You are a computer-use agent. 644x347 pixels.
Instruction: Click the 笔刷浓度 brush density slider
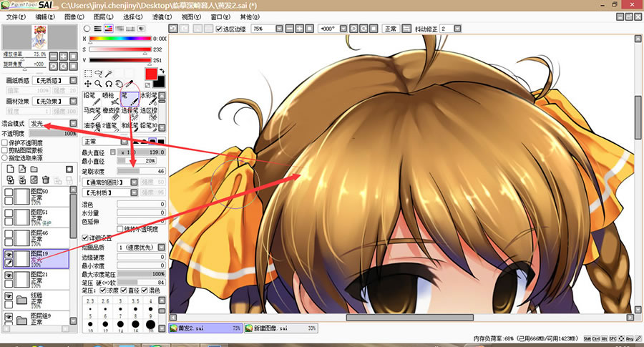[x=141, y=171]
